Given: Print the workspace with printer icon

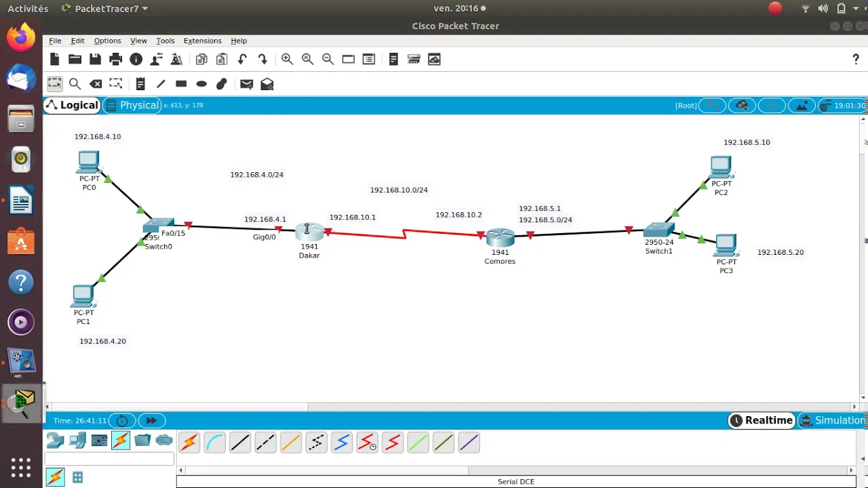Looking at the screenshot, I should [116, 60].
